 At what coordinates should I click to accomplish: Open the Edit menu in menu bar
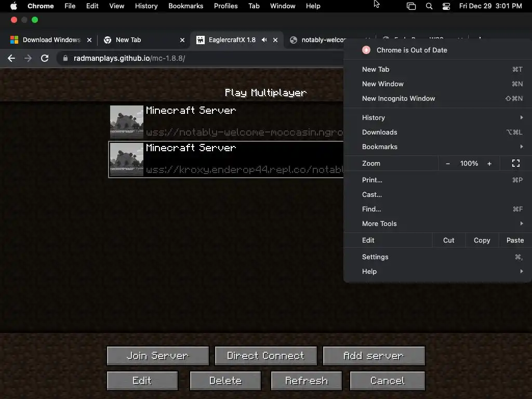(92, 6)
